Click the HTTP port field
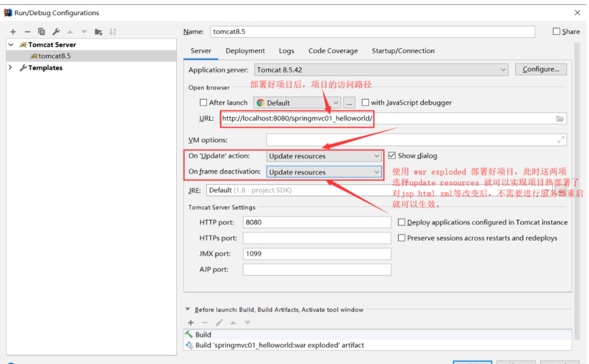The image size is (589, 364). (x=317, y=222)
